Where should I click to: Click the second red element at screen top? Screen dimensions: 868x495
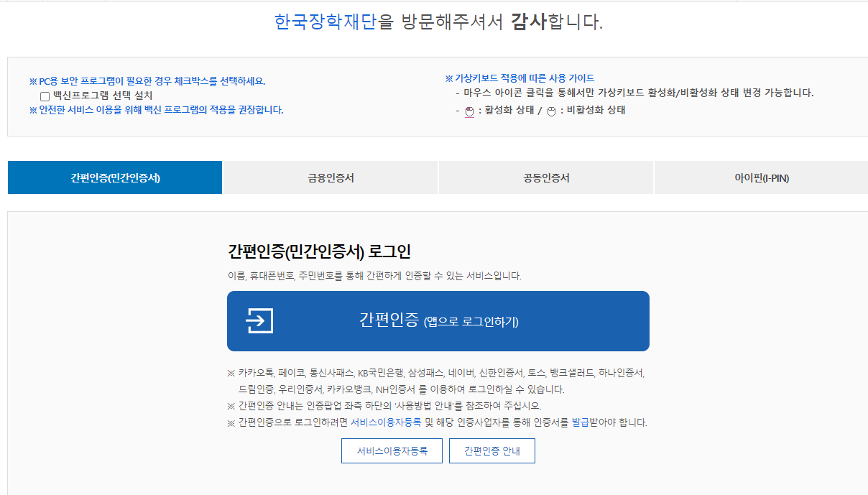(x=75, y=3)
